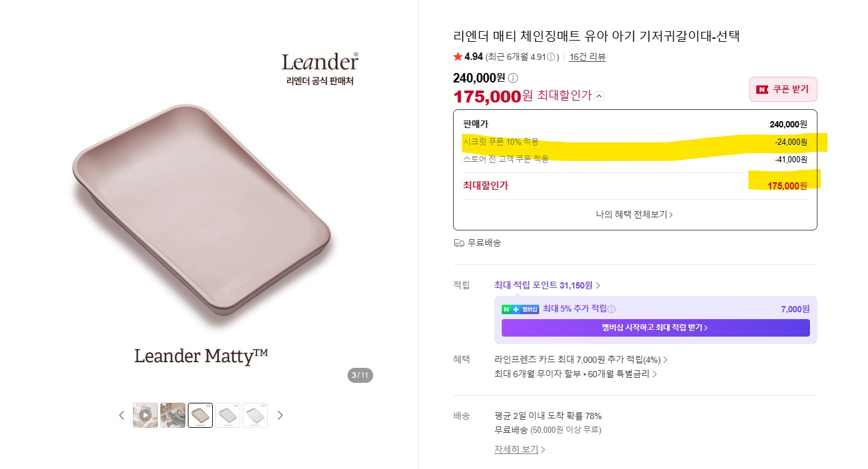The width and height of the screenshot is (868, 469).
Task: Click the 무료배송 delivery truck icon
Action: pyautogui.click(x=459, y=243)
